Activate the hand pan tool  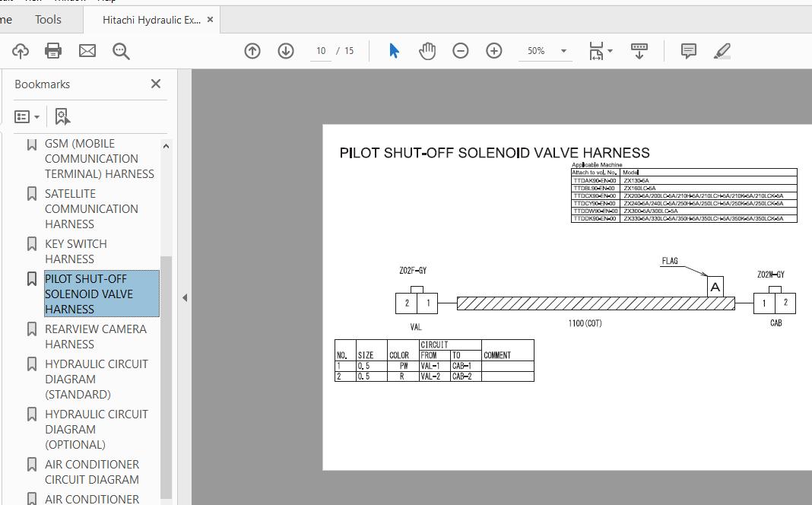pyautogui.click(x=427, y=51)
